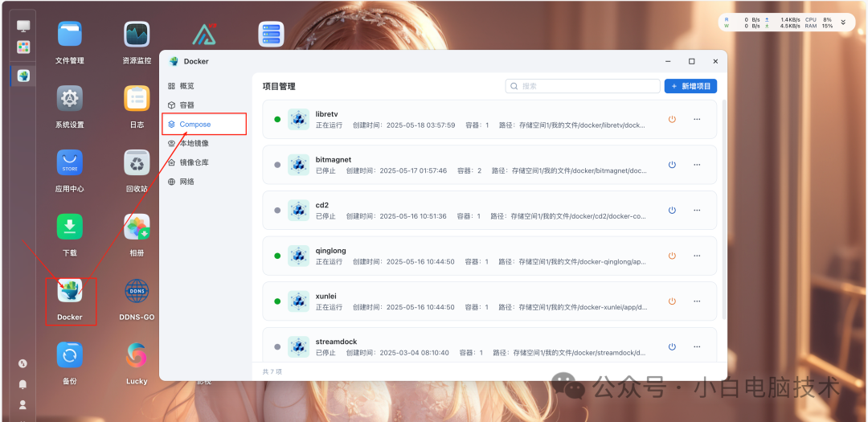Open the 回收站 recycle bin icon
Viewport: 868px width, 422px height.
(x=137, y=162)
